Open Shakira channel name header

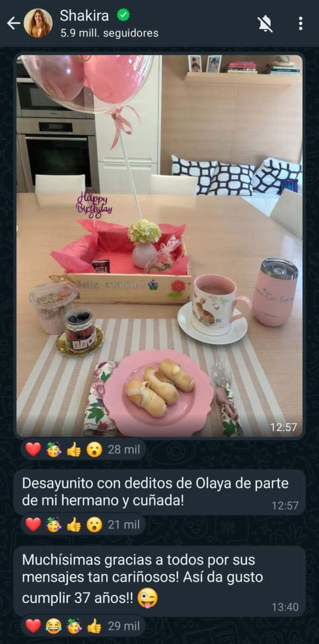coord(84,16)
